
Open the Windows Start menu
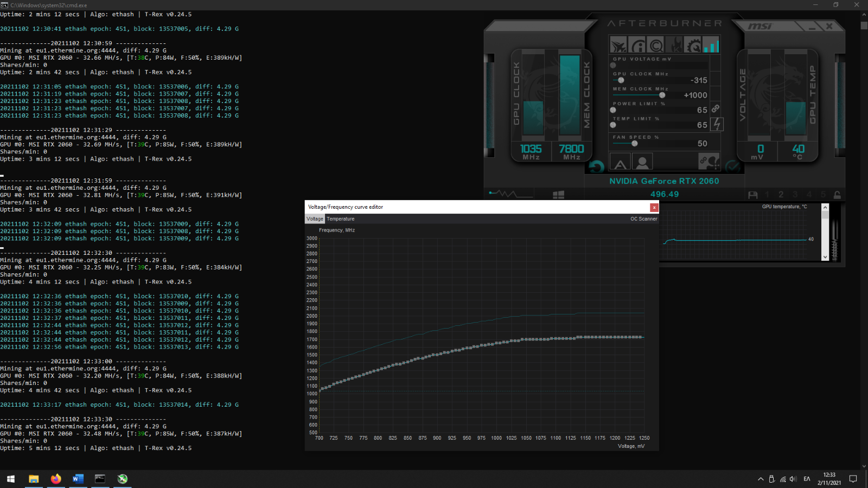click(11, 479)
